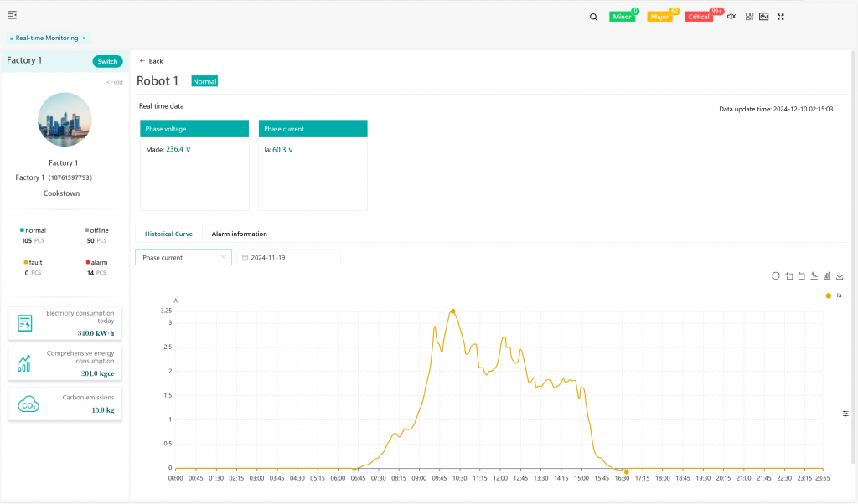858x504 pixels.
Task: Close the Real-time Monitoring tab
Action: tap(84, 39)
